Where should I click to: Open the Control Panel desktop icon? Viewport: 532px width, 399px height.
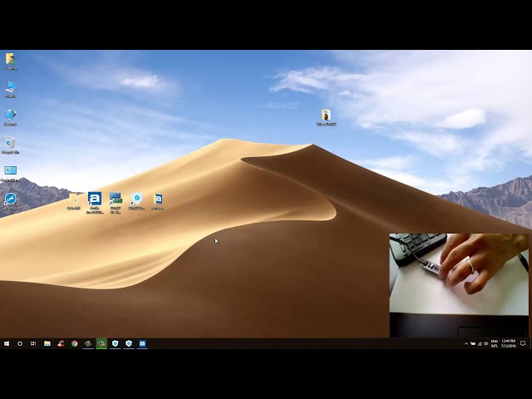pyautogui.click(x=10, y=174)
